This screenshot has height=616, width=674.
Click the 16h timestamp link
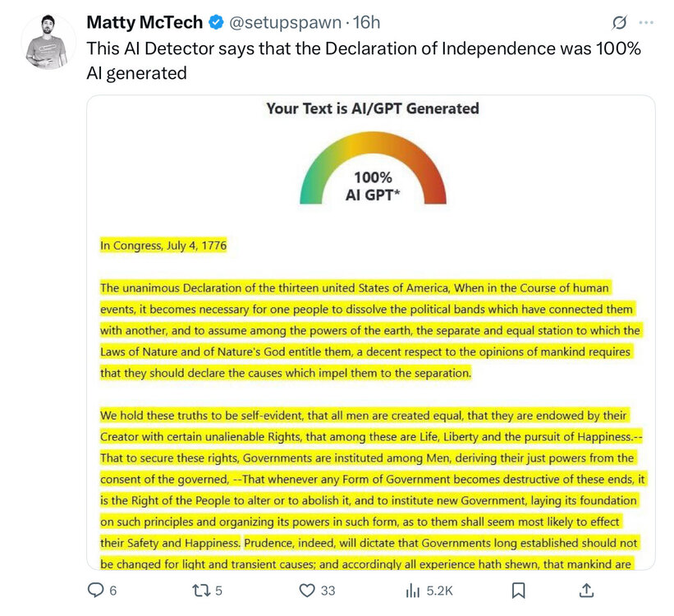(366, 22)
